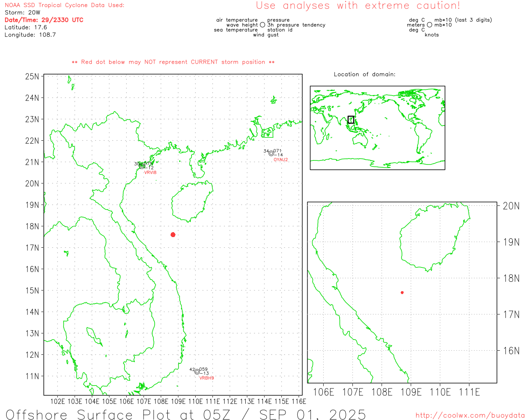Screen dimensions: 525x420
Task: Open the coolwx.com/buoydata link
Action: [470, 415]
